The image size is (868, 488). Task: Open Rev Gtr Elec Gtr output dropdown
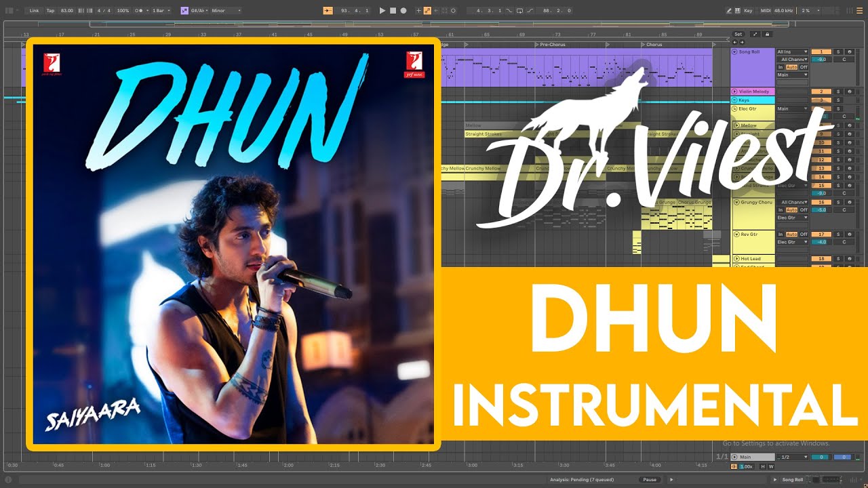[x=793, y=242]
